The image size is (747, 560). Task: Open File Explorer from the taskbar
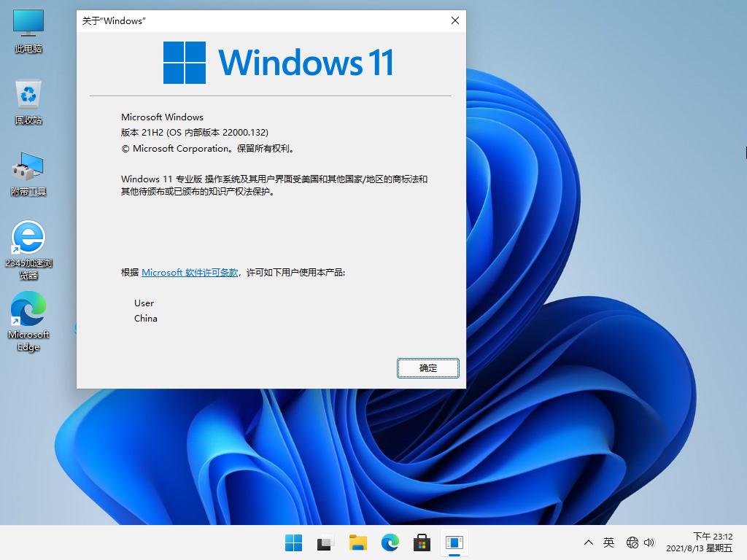click(357, 542)
